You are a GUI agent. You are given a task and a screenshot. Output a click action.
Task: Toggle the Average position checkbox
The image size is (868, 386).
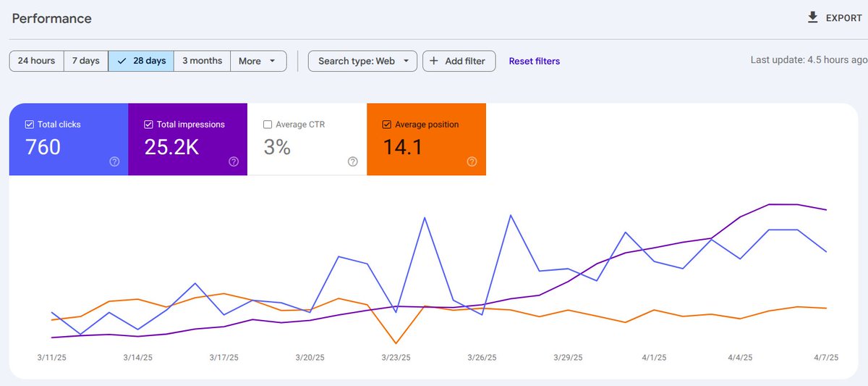point(387,125)
